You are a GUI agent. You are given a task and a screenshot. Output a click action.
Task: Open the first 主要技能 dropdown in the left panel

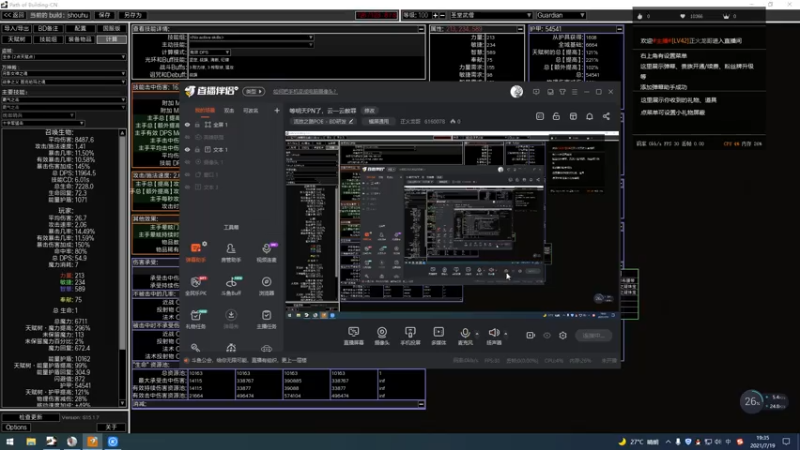pyautogui.click(x=64, y=99)
